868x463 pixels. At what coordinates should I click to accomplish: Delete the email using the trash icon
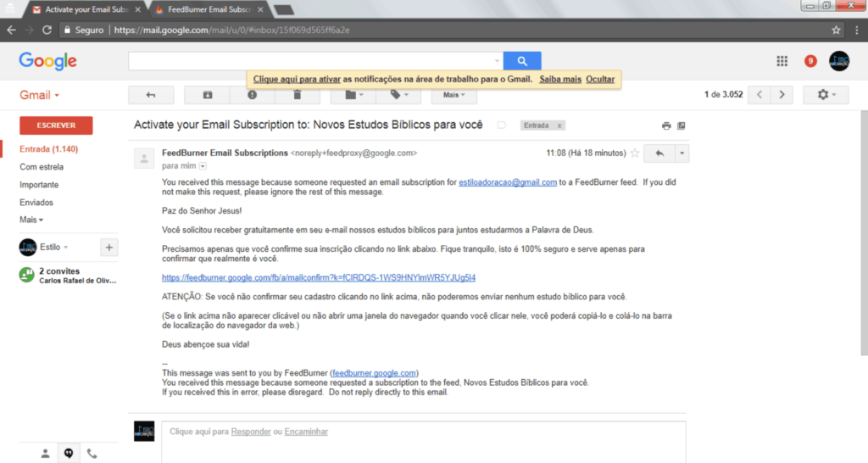pos(298,95)
